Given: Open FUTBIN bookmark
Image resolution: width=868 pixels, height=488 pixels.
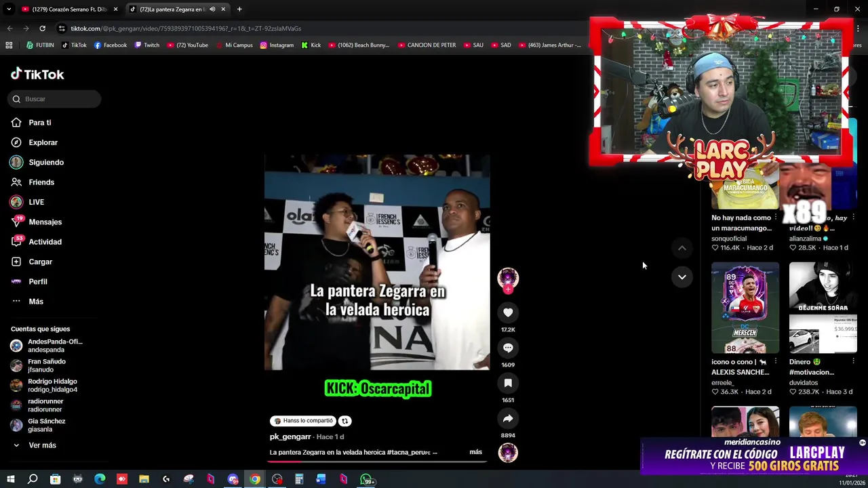Looking at the screenshot, I should 40,45.
